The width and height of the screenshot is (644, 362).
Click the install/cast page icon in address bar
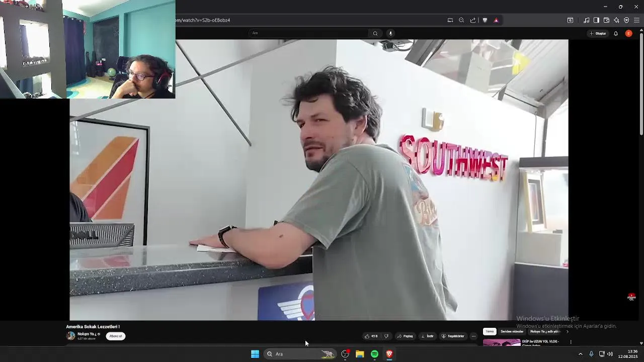[x=450, y=20]
